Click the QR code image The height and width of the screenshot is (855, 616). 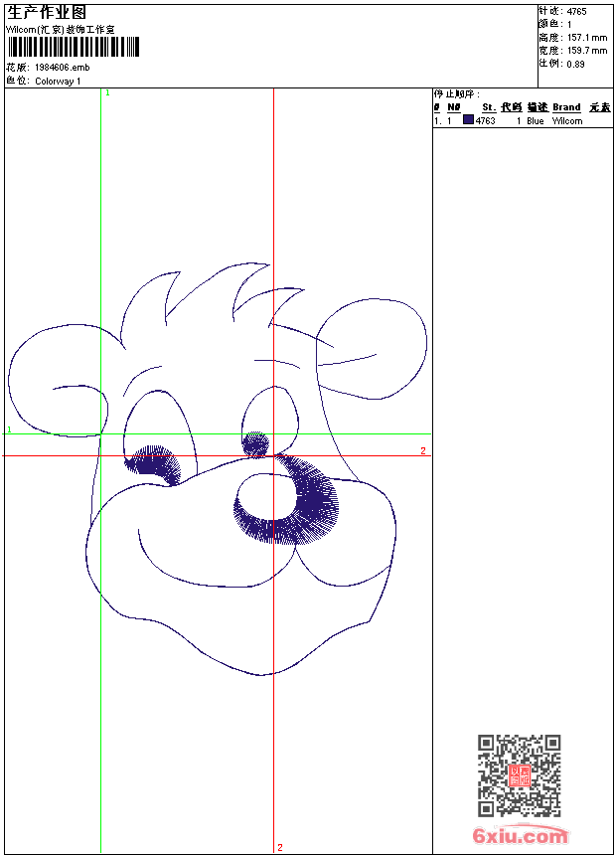point(519,775)
